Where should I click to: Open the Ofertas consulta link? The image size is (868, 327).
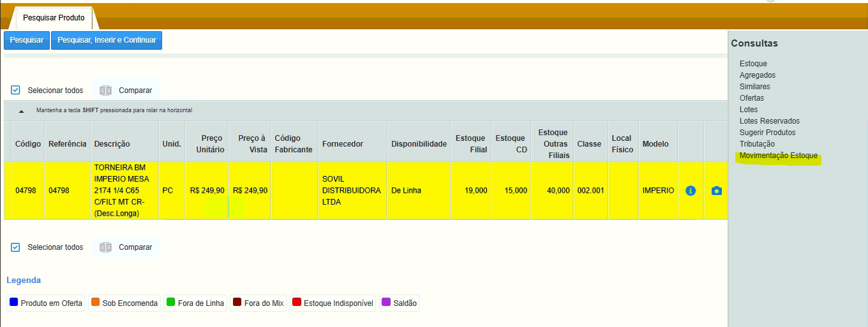(x=752, y=98)
